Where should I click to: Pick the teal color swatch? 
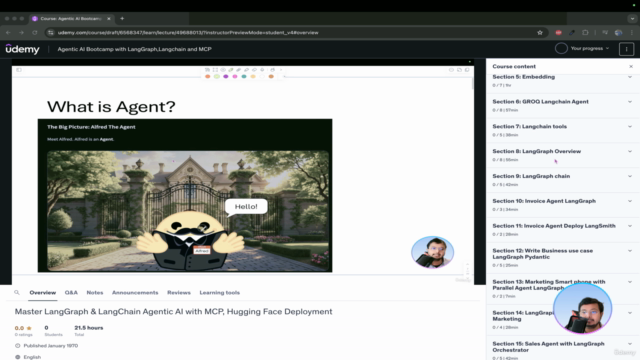tap(244, 76)
